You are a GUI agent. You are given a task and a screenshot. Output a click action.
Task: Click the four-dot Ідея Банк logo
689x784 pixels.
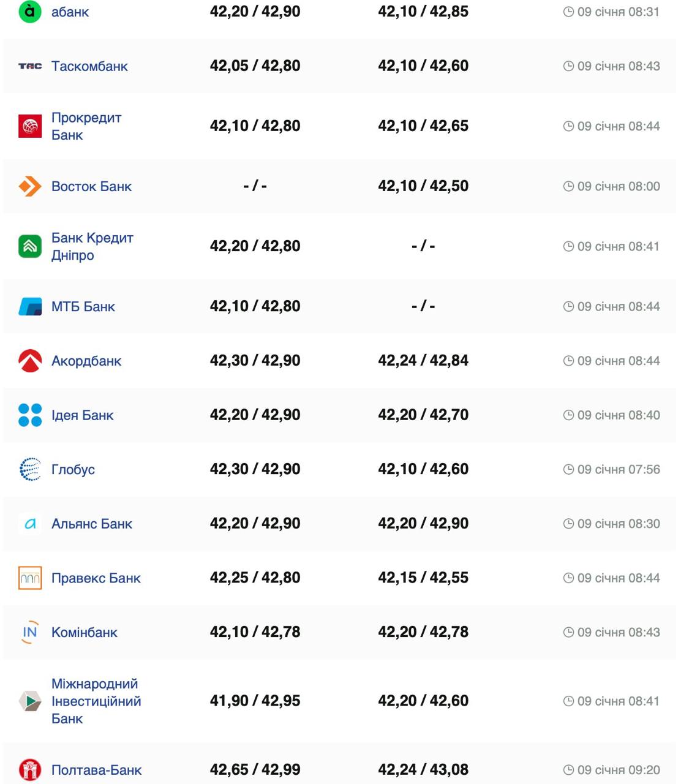[x=30, y=415]
